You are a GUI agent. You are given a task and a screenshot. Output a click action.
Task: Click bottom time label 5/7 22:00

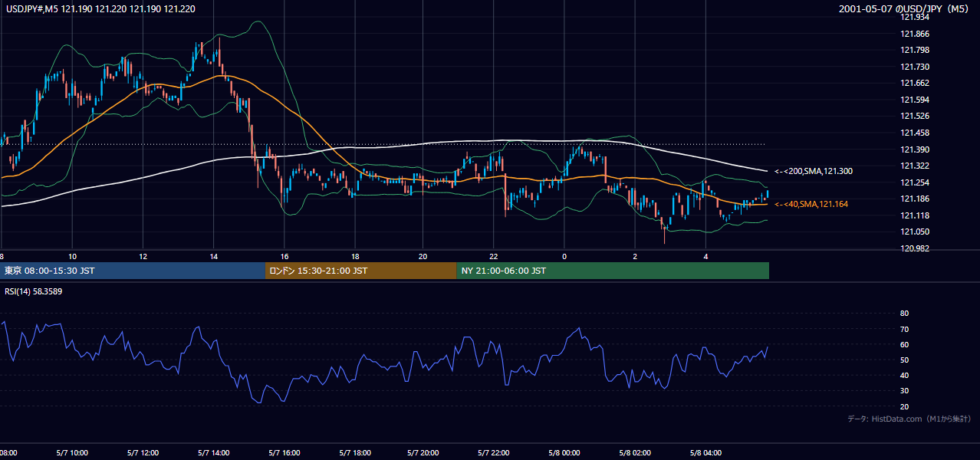pyautogui.click(x=494, y=453)
